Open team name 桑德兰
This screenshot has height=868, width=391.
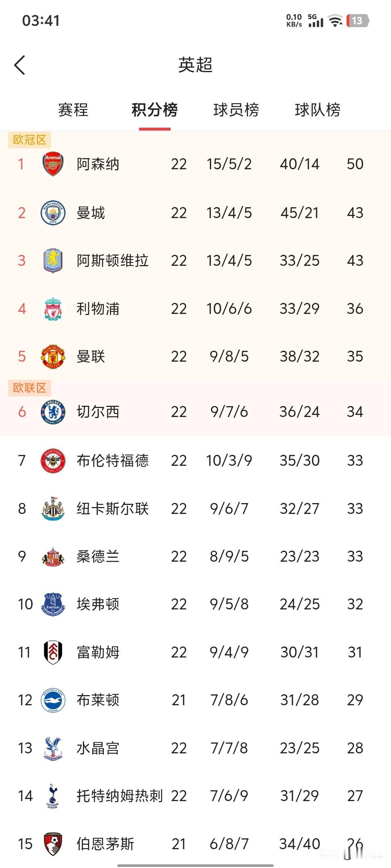(98, 556)
